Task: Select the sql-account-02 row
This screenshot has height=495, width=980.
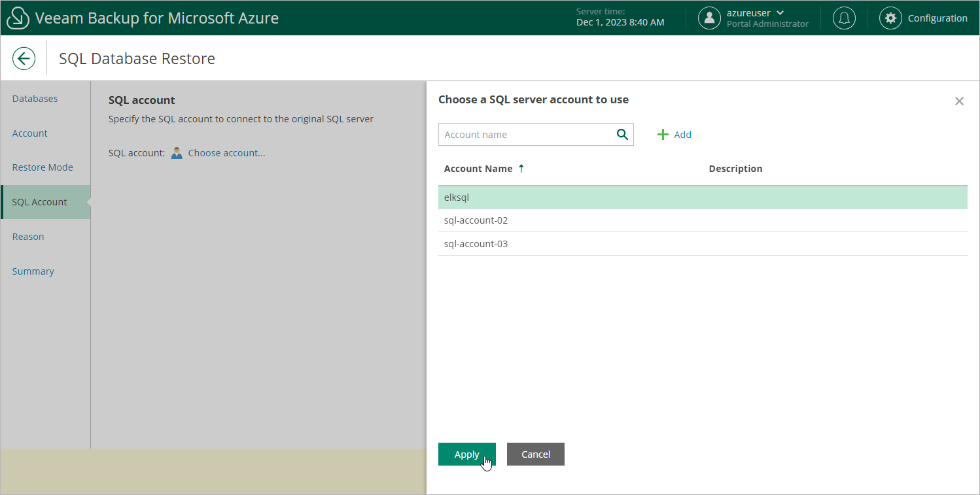Action: pyautogui.click(x=703, y=221)
